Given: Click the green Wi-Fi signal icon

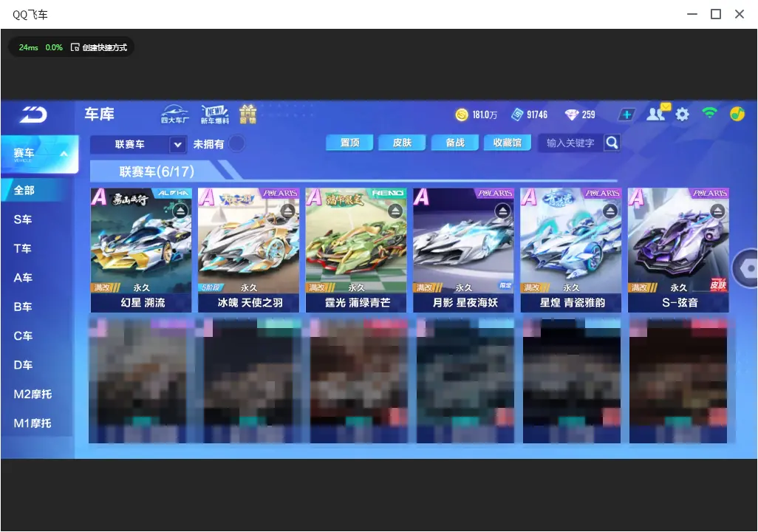Looking at the screenshot, I should 709,113.
